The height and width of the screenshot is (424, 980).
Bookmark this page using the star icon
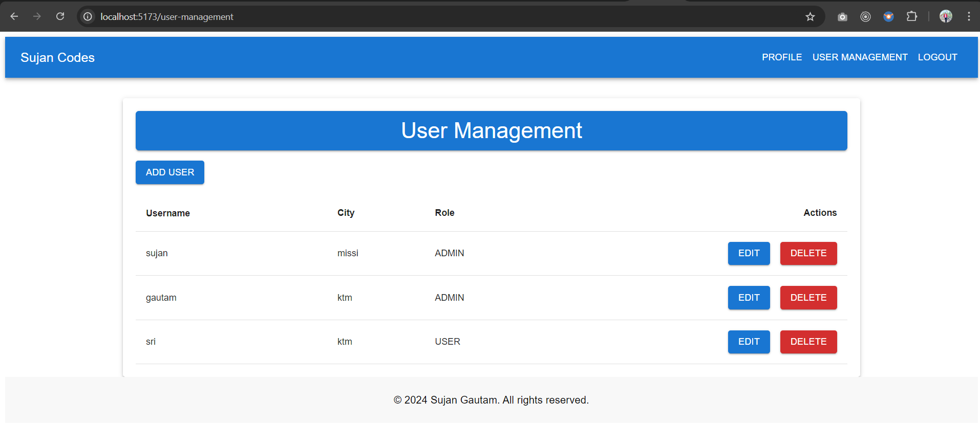tap(810, 17)
